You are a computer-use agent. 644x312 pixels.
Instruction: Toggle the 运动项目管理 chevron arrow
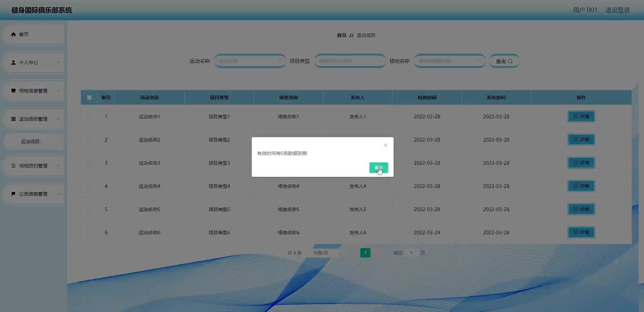pos(58,119)
